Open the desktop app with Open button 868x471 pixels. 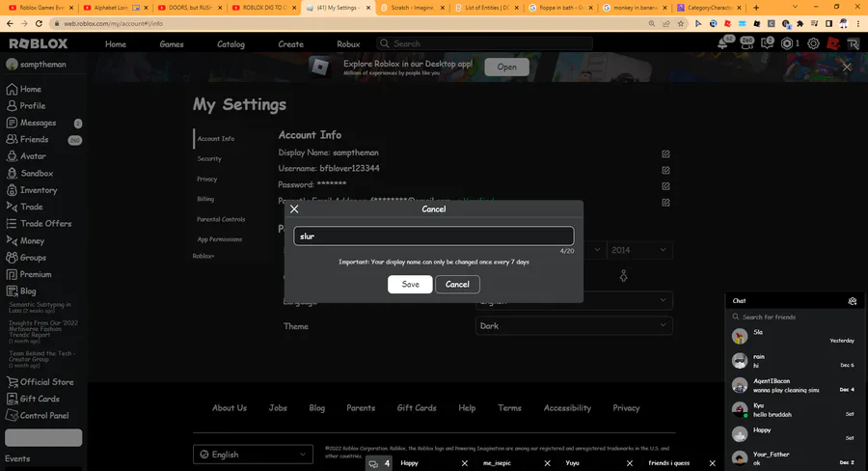point(506,67)
